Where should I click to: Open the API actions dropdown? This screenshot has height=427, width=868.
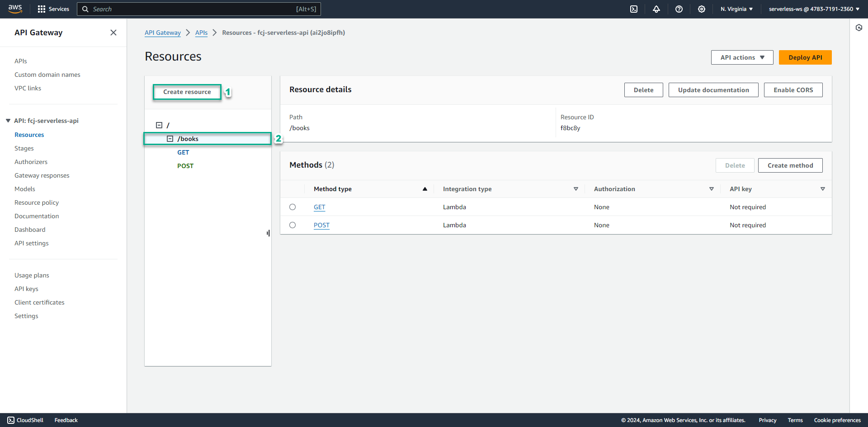(742, 57)
